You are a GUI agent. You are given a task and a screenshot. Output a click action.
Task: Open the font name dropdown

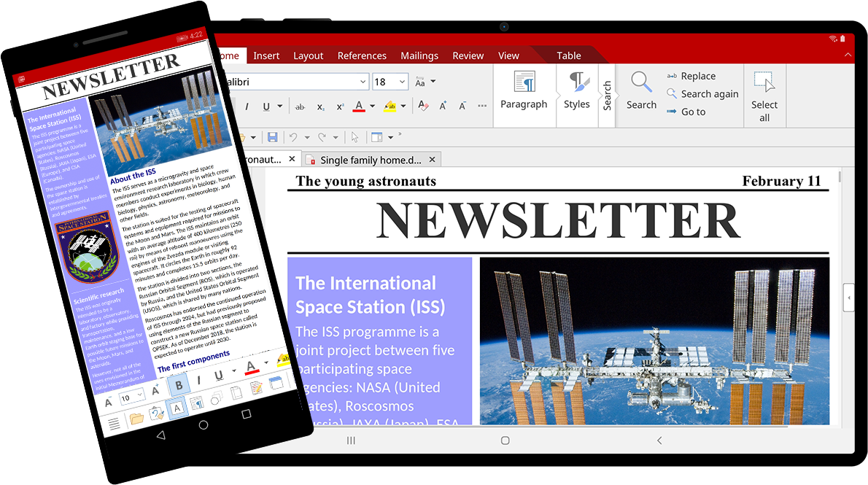pos(363,82)
